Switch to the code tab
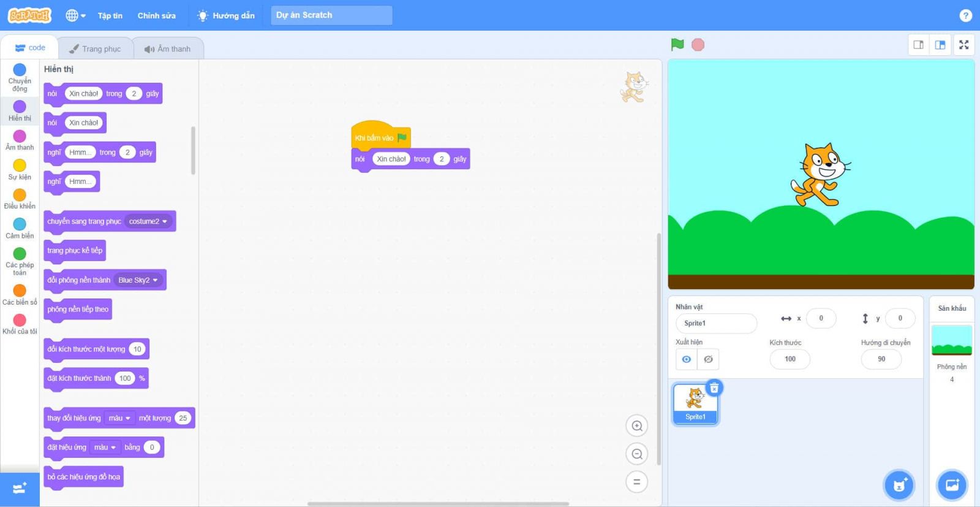This screenshot has height=507, width=980. pyautogui.click(x=30, y=48)
